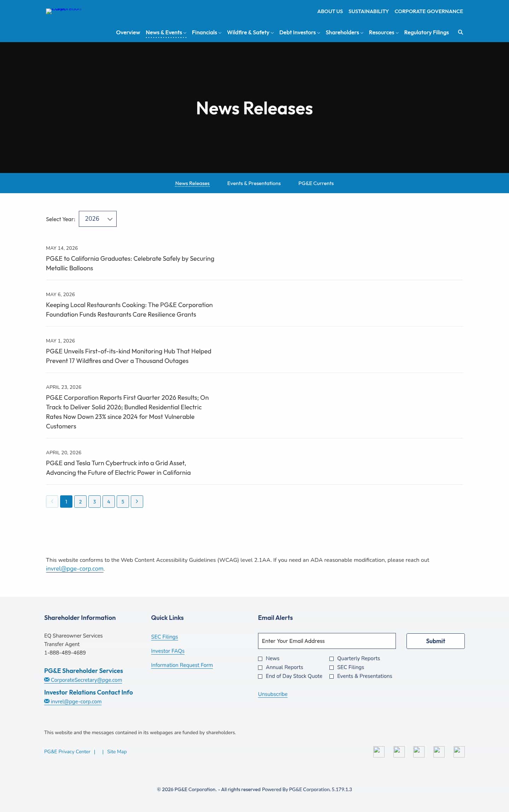Expand the Resources menu
The image size is (509, 812).
click(384, 33)
